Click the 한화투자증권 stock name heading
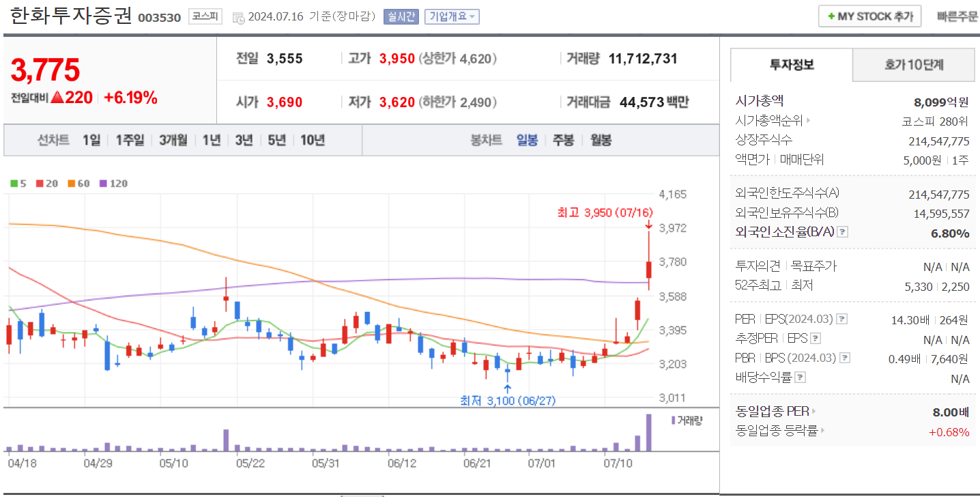This screenshot has height=497, width=980. click(72, 16)
